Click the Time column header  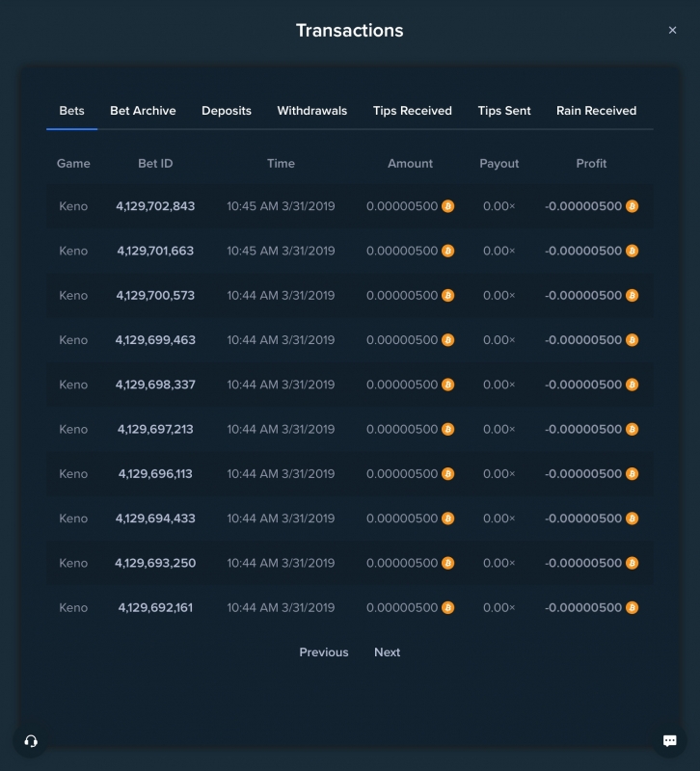(x=281, y=163)
